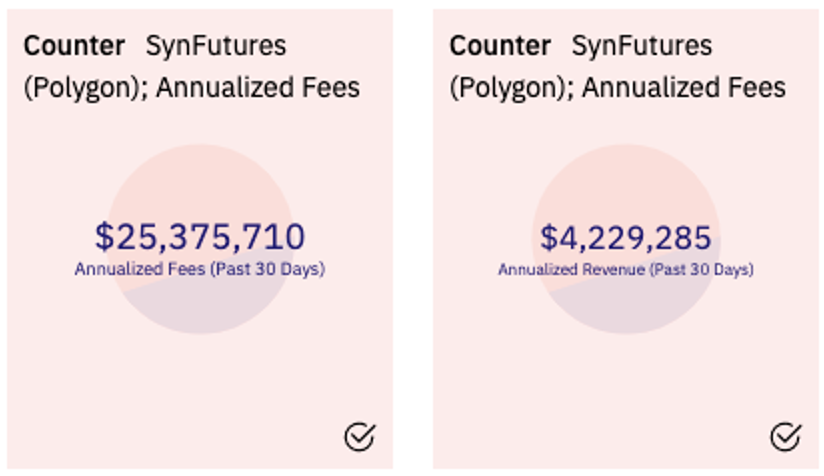Select the $4,229,285 counter value
824x476 pixels.
(625, 237)
